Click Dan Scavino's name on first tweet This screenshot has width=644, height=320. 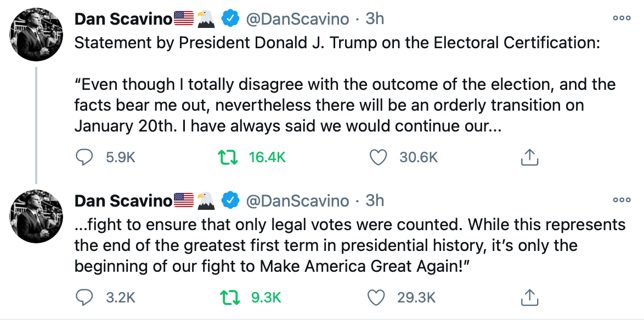(123, 19)
